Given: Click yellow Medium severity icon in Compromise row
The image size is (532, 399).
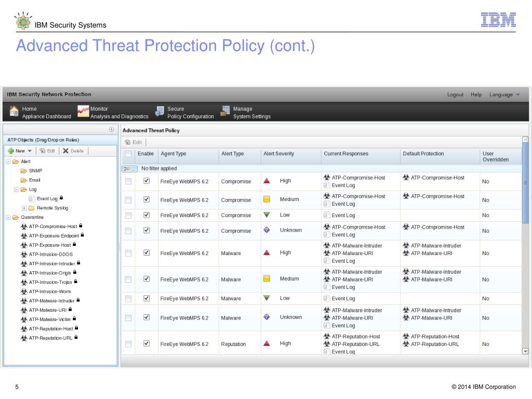Looking at the screenshot, I should (267, 199).
